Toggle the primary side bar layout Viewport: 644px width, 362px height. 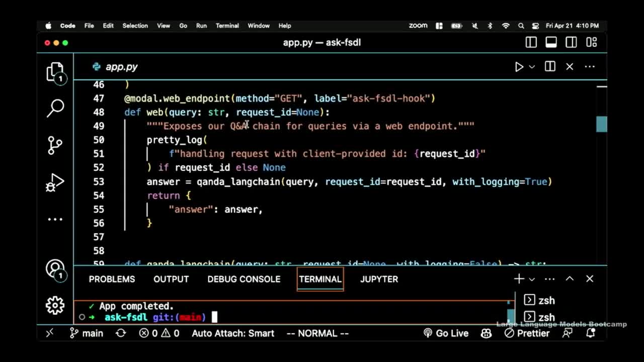531,43
